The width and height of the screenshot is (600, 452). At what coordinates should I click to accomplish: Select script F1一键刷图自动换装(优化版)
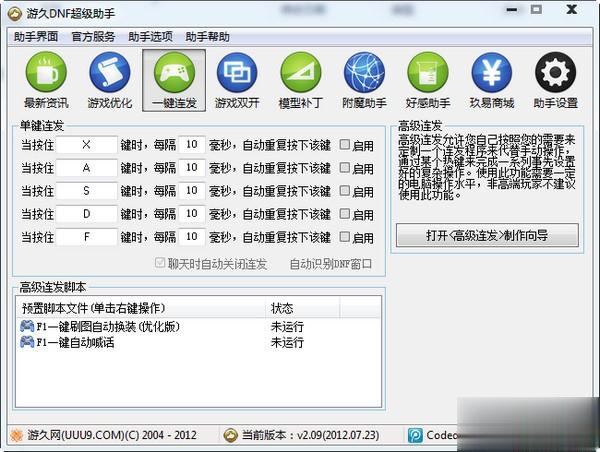point(108,326)
